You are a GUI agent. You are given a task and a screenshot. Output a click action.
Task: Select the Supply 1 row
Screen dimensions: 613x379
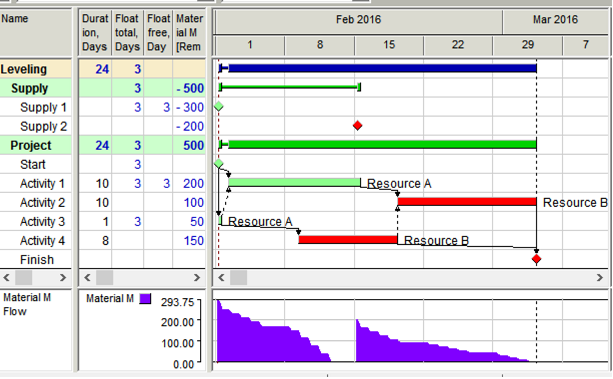(36, 107)
